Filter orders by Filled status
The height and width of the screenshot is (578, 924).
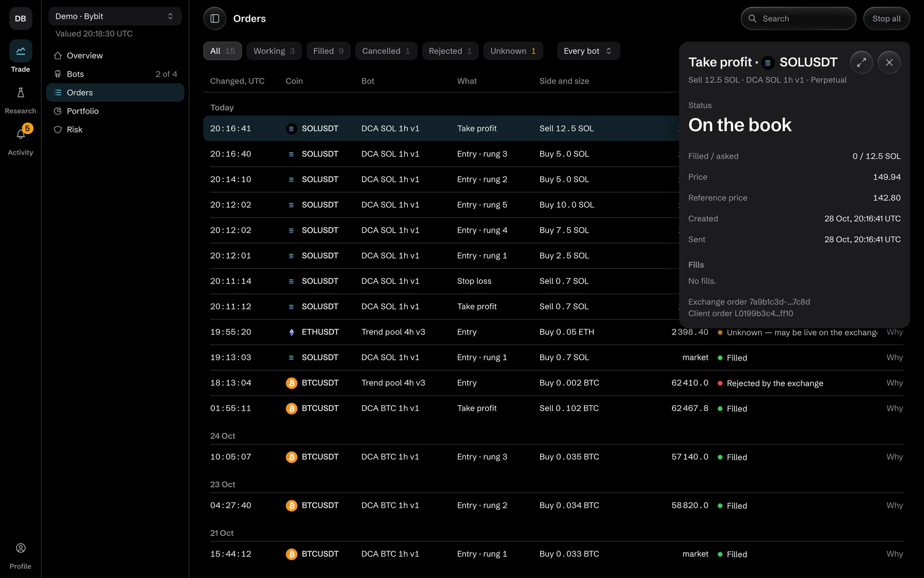(x=328, y=51)
